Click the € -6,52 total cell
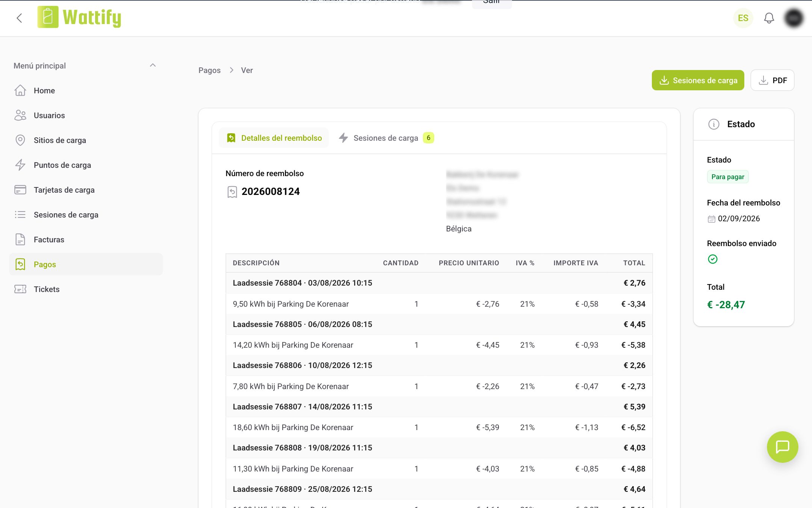The height and width of the screenshot is (508, 812). point(633,427)
